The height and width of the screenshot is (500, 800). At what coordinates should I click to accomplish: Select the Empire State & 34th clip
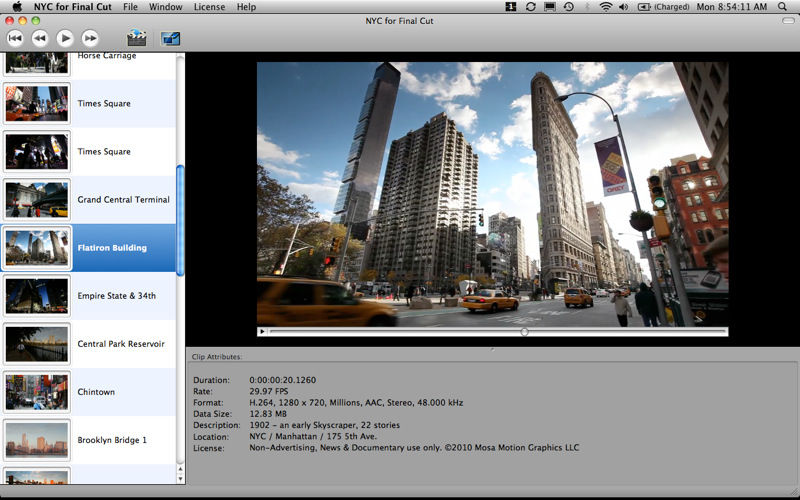click(88, 296)
